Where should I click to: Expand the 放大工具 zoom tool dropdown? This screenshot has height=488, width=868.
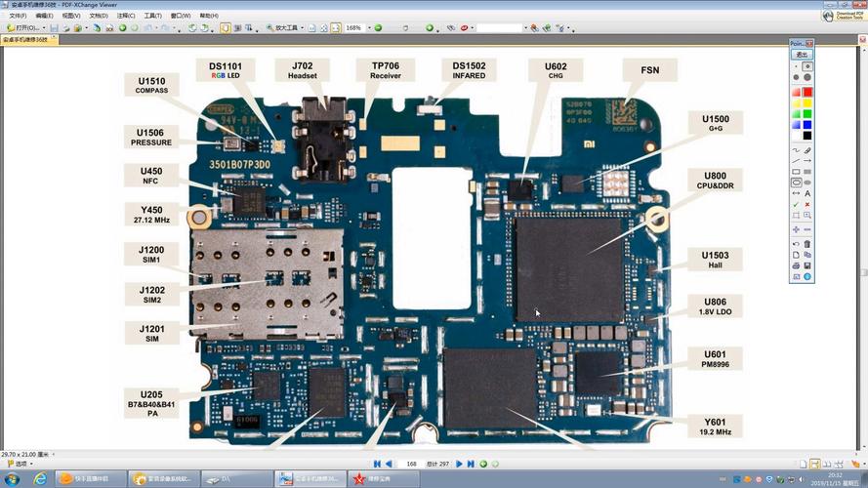(302, 28)
